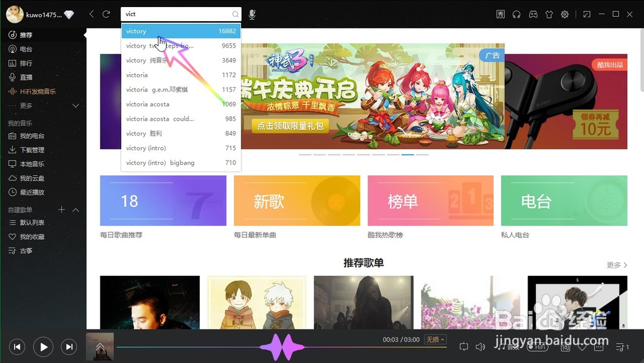Open the 新歌 daily new songs card
Screen dimensions: 644x363
297,201
